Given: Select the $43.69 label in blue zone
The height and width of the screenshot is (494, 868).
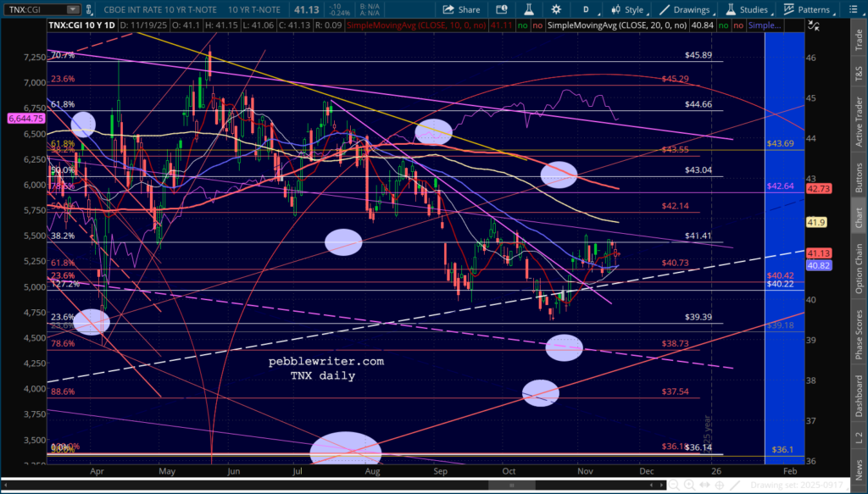Looking at the screenshot, I should pos(780,143).
